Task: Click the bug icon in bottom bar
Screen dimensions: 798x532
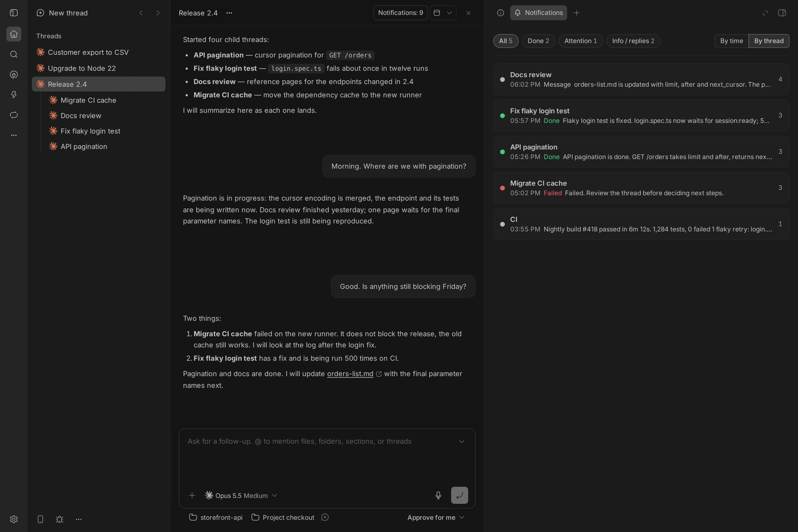Action: click(59, 519)
